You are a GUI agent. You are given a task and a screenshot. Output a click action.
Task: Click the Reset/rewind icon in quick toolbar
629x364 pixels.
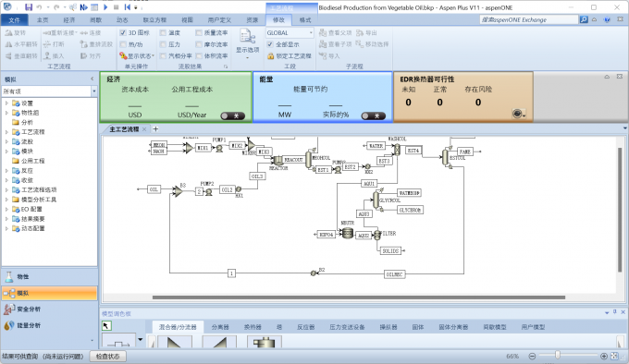127,7
